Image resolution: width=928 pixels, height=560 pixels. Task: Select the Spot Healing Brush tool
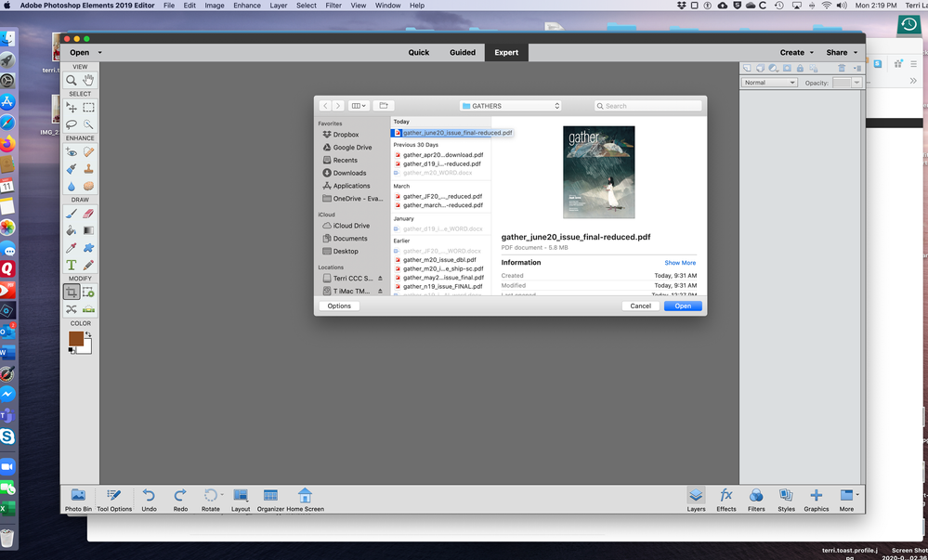pos(89,152)
